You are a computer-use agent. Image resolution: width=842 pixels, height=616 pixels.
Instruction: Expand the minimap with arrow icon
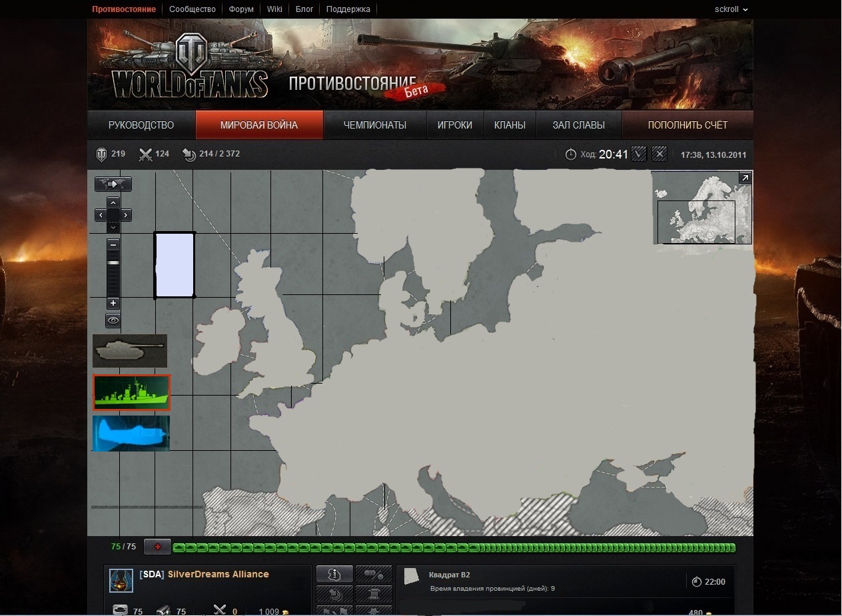pyautogui.click(x=745, y=178)
